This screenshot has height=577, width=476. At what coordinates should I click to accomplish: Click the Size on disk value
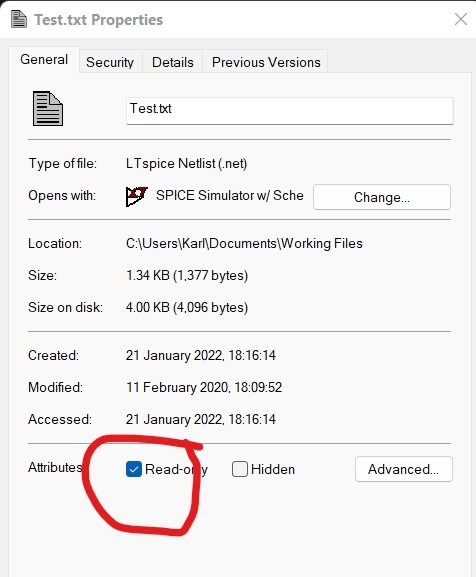click(187, 307)
